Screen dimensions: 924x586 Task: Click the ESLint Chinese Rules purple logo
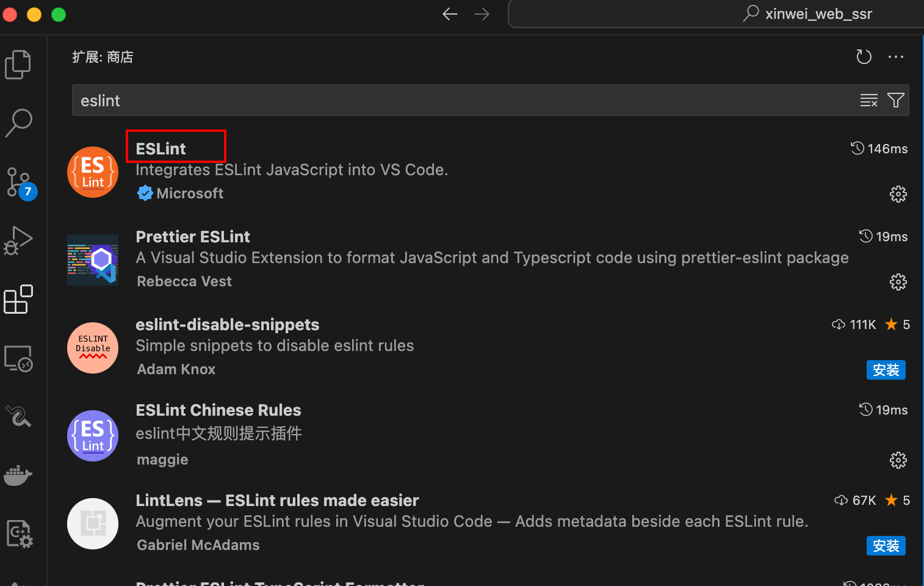point(93,436)
